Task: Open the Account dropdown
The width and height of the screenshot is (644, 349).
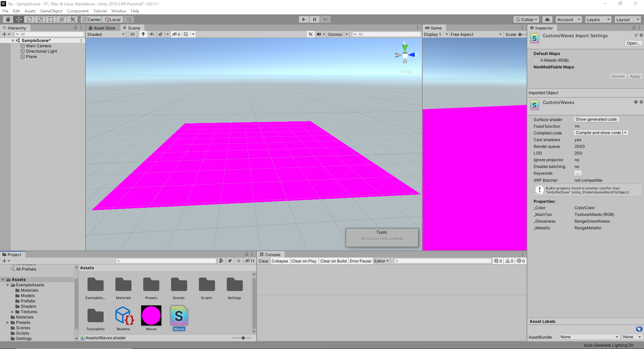Action: [569, 19]
